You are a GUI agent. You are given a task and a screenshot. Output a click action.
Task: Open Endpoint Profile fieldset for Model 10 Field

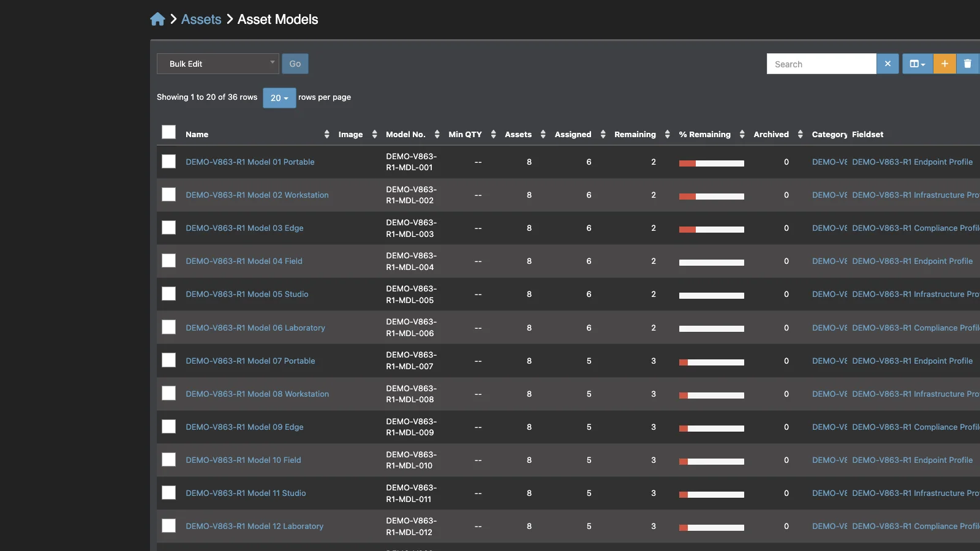click(x=912, y=460)
